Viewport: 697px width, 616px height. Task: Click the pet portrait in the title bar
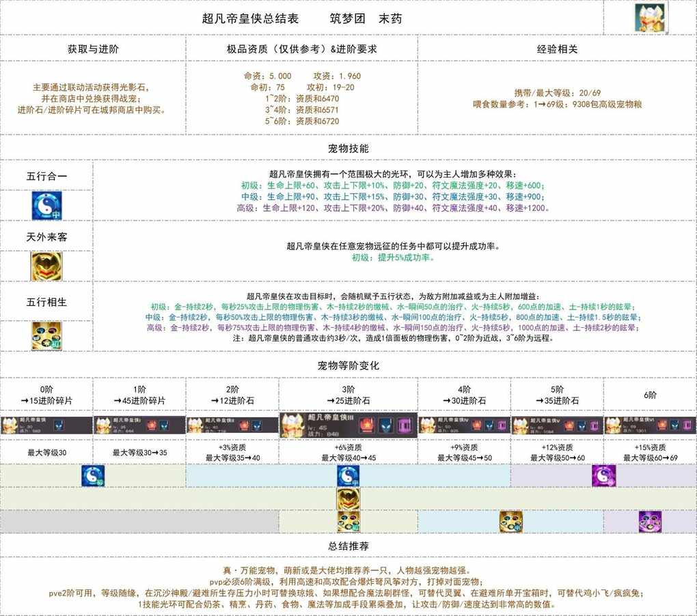point(650,18)
